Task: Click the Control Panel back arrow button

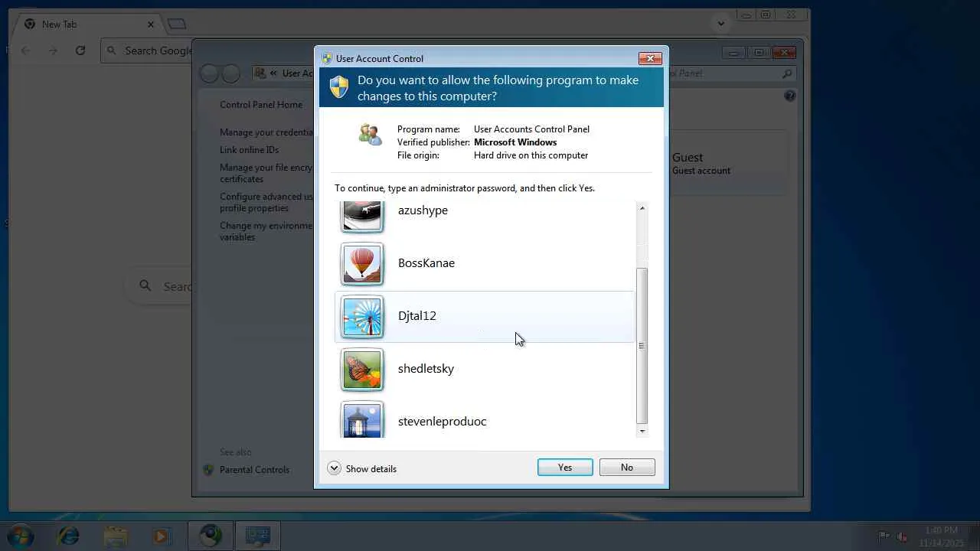Action: coord(209,73)
